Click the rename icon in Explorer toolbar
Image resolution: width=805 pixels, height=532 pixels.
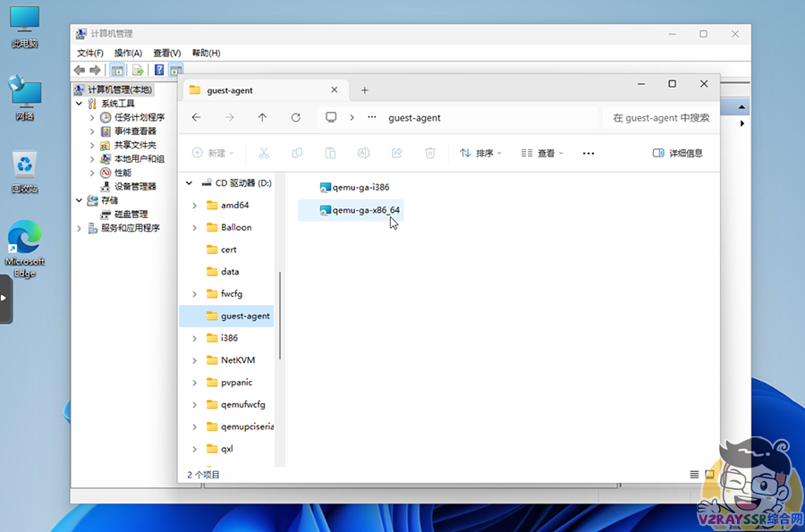click(363, 153)
